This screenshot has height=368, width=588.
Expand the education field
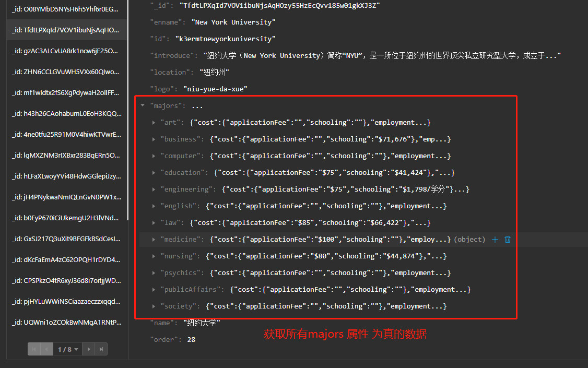pyautogui.click(x=154, y=172)
